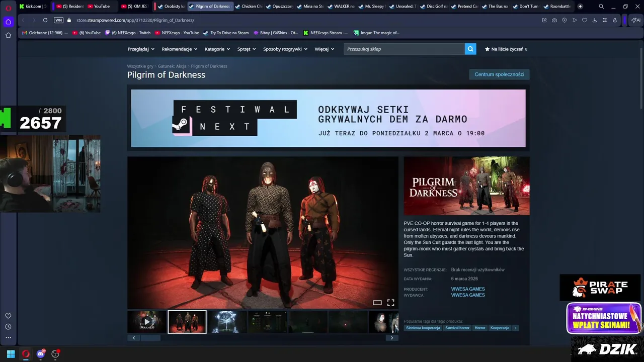Switch to the Disc Golf tab
This screenshot has width=644, height=362.
click(x=434, y=7)
